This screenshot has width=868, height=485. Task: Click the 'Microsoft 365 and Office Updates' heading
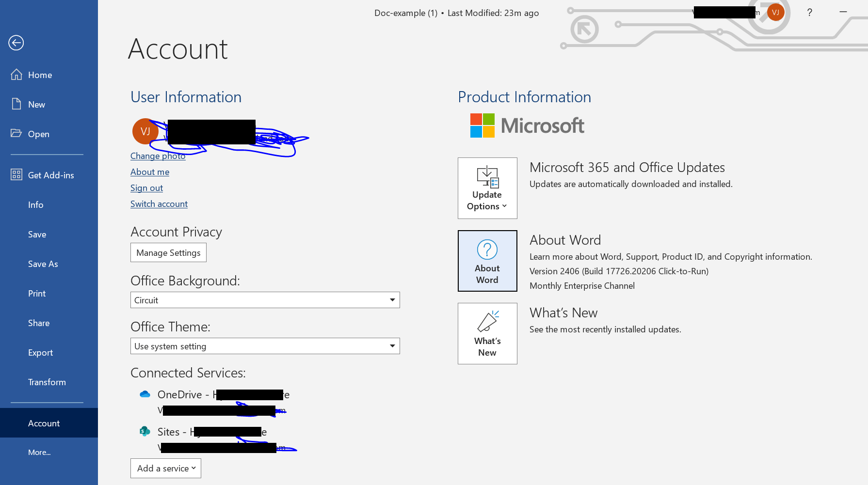[627, 167]
